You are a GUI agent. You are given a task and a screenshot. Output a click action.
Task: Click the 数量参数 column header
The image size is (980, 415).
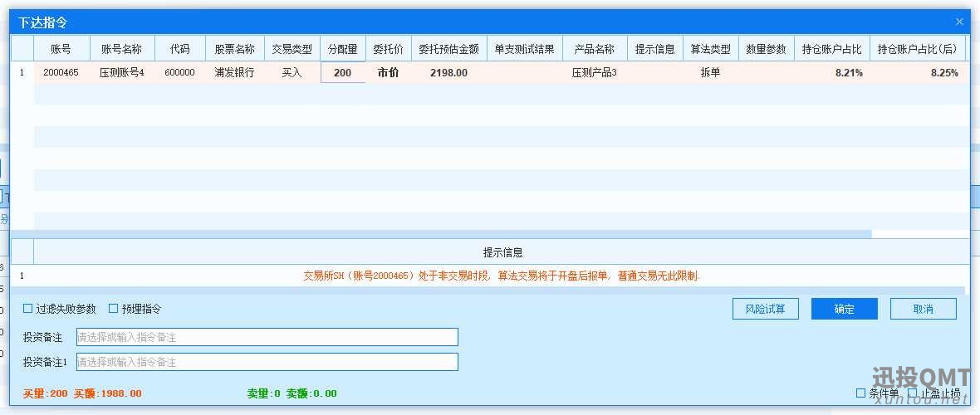[x=766, y=49]
